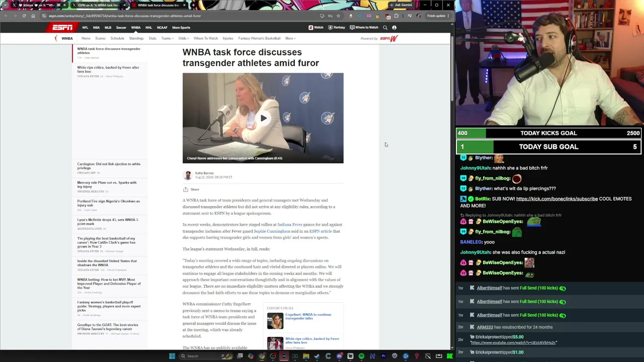Click Katie Barnes' author avatar
Screen dimensions: 644x362
(x=188, y=175)
